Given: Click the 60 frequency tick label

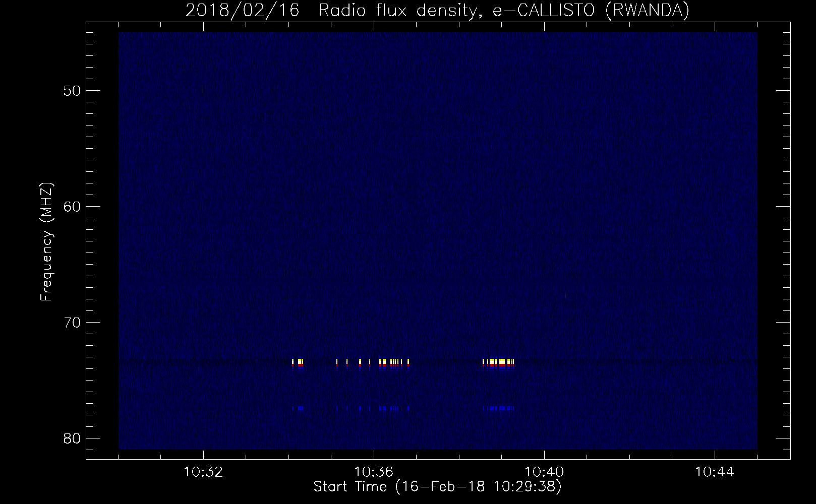Looking at the screenshot, I should pyautogui.click(x=72, y=207).
